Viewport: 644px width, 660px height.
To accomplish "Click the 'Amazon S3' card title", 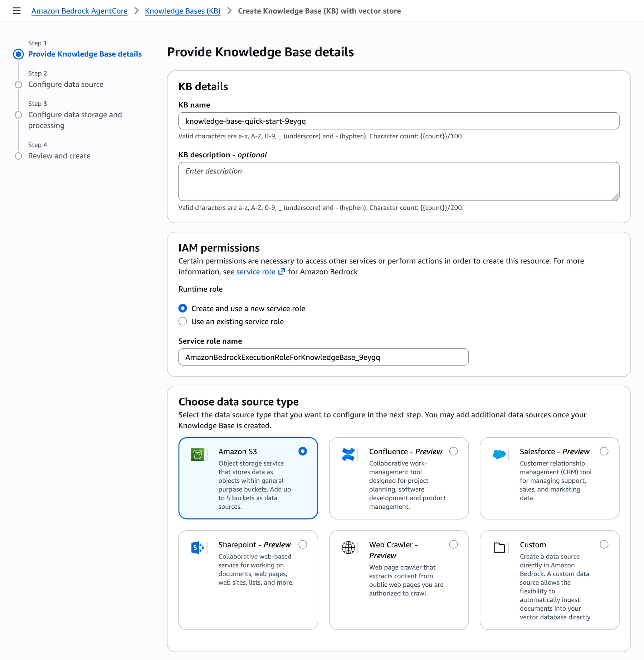I will (238, 452).
